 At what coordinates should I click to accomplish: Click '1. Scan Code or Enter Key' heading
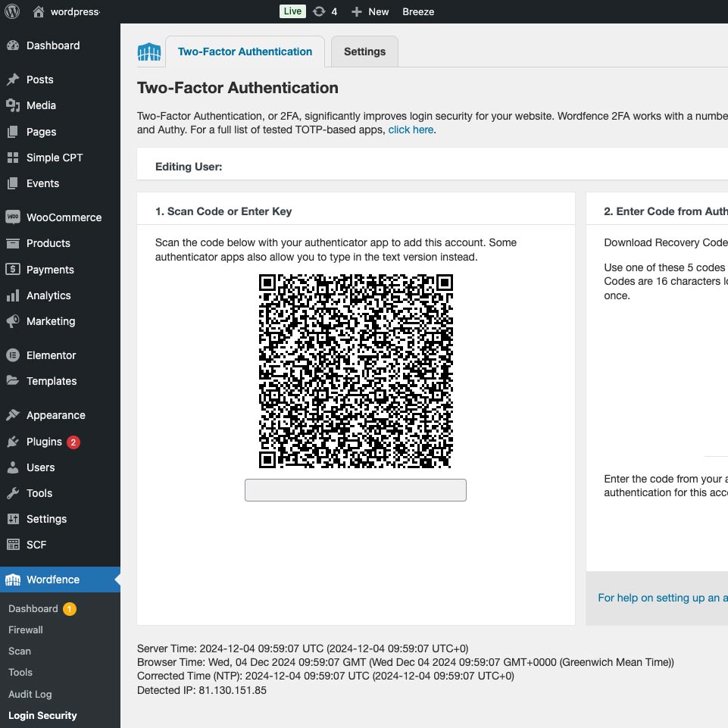pos(223,211)
